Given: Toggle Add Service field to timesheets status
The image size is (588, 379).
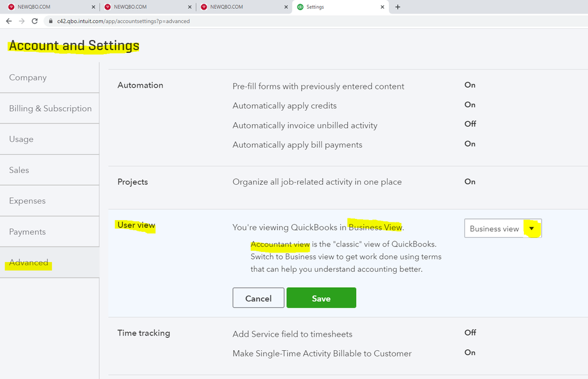Looking at the screenshot, I should click(x=470, y=333).
